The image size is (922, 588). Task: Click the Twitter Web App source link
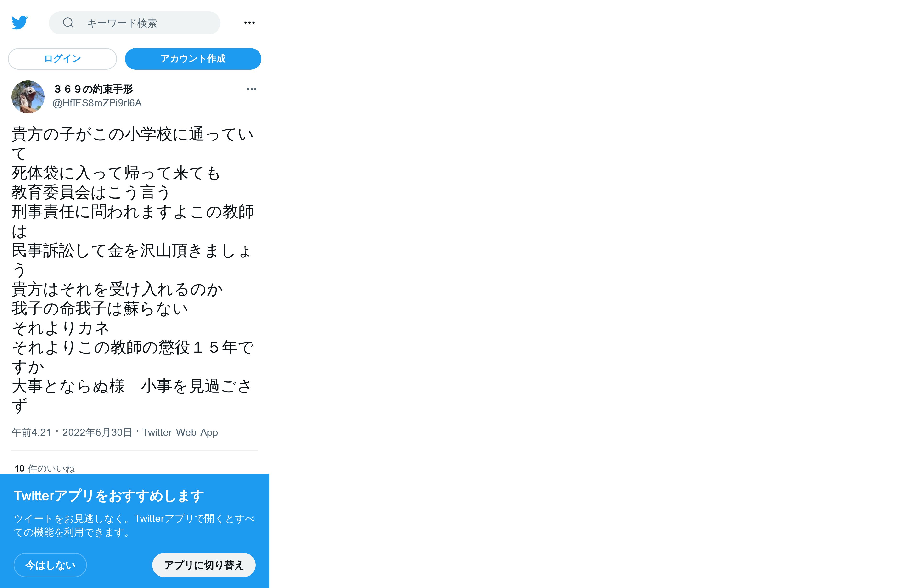(180, 432)
